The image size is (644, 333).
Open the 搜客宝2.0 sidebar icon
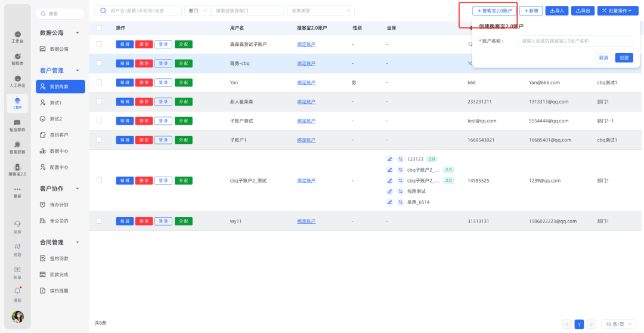tap(17, 169)
